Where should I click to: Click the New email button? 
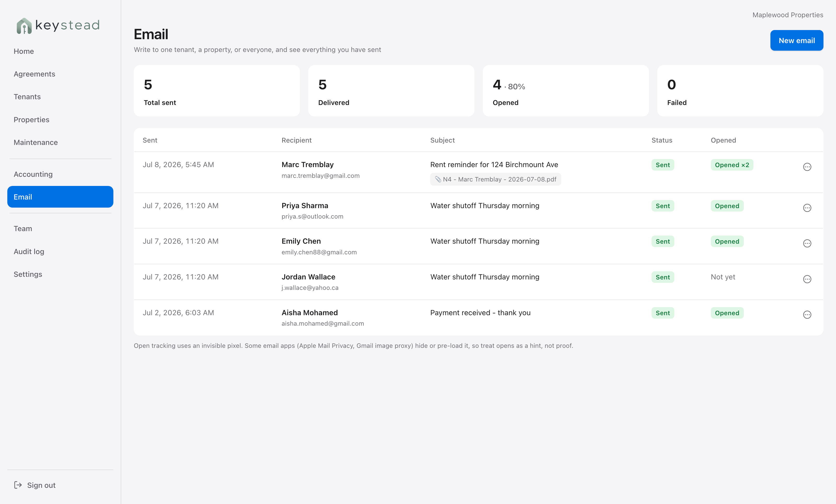pyautogui.click(x=796, y=40)
